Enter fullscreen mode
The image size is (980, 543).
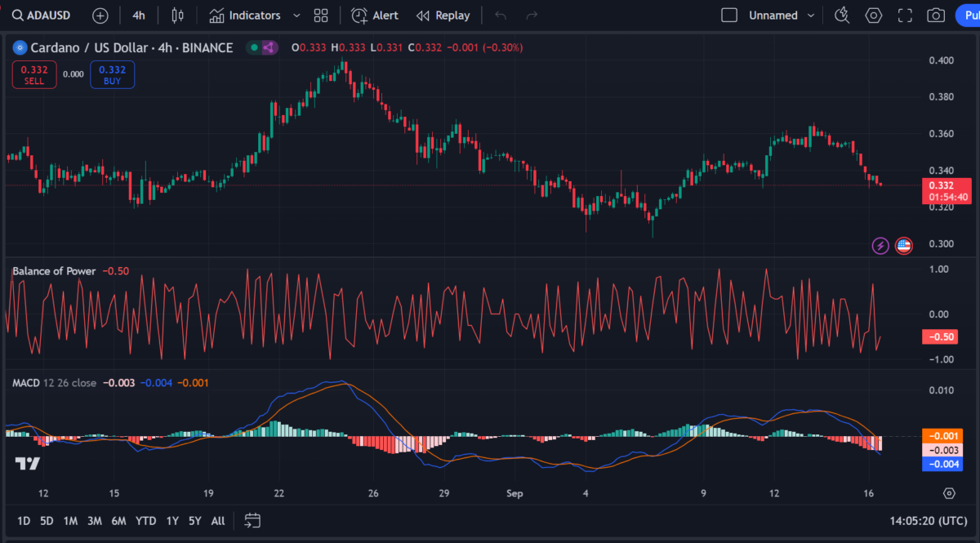[x=905, y=16]
